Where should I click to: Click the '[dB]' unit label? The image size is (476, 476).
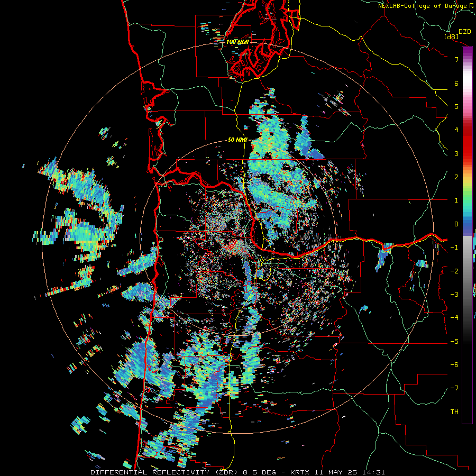[x=452, y=36]
